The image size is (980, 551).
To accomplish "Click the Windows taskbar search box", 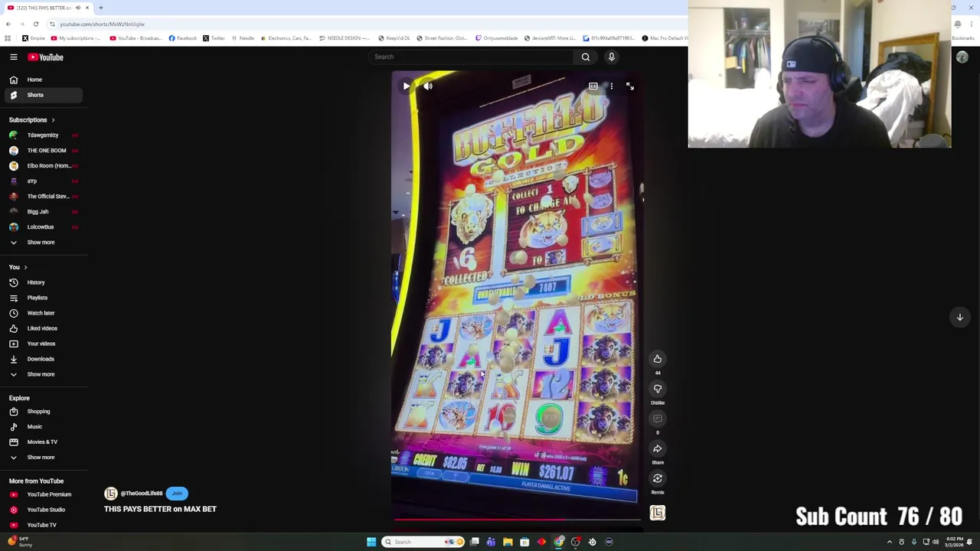I will [423, 542].
